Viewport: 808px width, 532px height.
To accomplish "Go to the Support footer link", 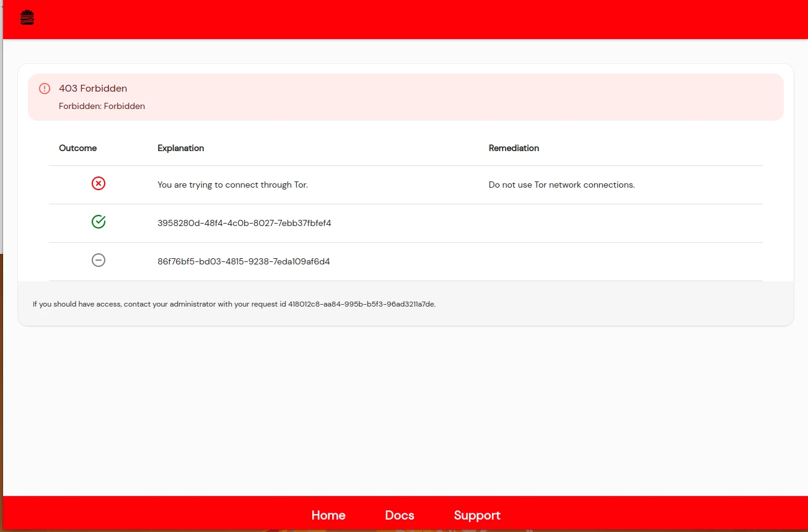I will click(x=477, y=515).
